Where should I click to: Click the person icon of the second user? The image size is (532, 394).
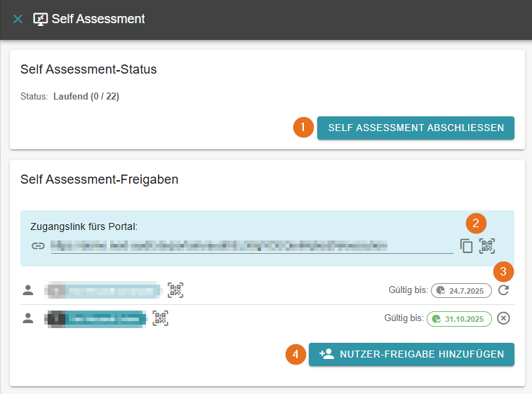point(28,318)
